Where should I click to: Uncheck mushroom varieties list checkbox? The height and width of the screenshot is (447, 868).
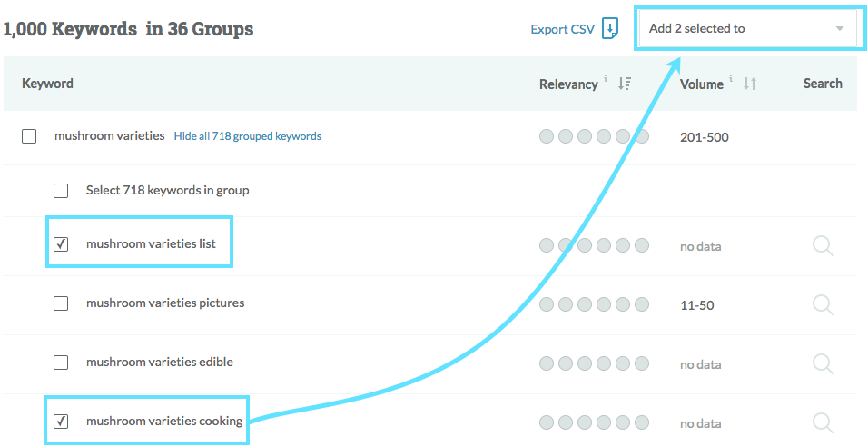61,244
